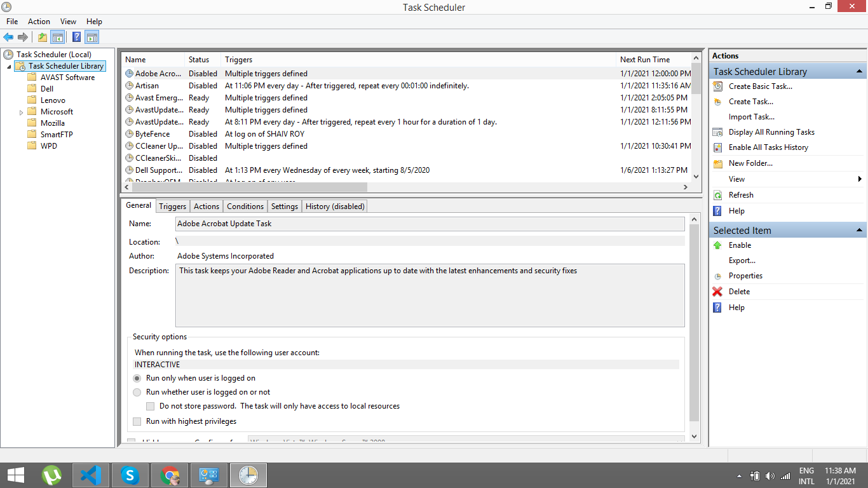
Task: Open the Action menu
Action: [x=39, y=21]
